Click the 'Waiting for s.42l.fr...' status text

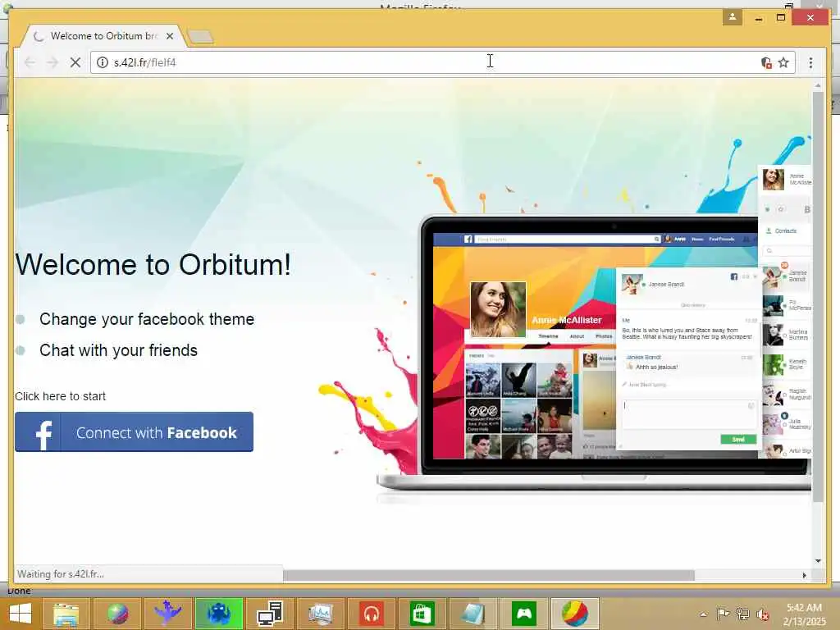tap(61, 573)
